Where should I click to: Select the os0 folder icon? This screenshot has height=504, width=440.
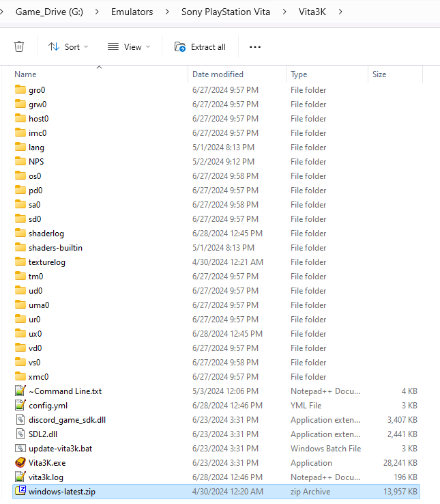click(x=20, y=176)
